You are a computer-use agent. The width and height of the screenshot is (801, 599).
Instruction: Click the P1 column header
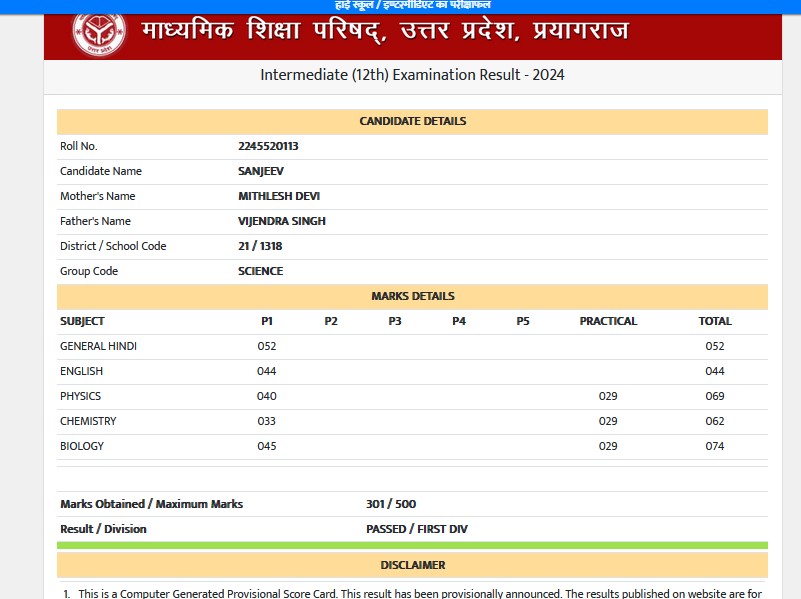267,321
